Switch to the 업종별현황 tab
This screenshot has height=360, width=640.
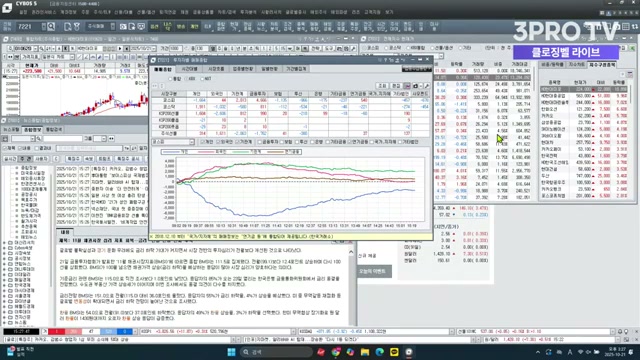coord(243,69)
